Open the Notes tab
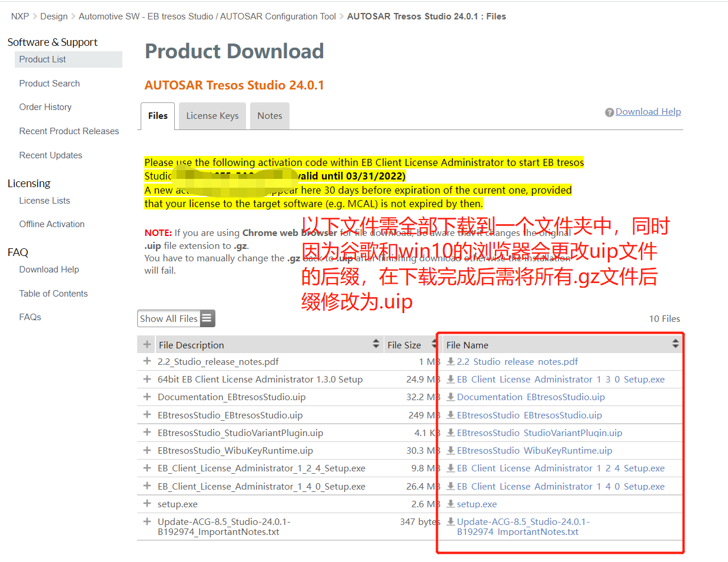Viewport: 728px width, 562px height. pos(270,115)
